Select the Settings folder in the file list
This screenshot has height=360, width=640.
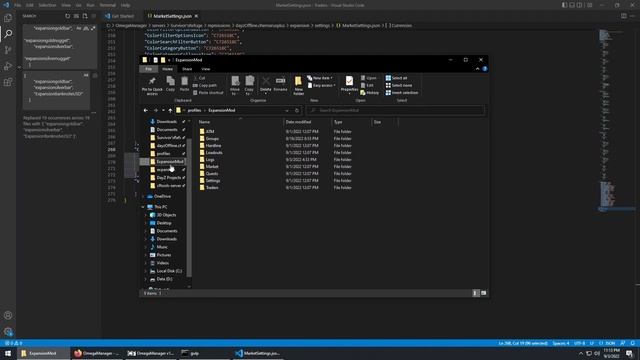213,180
